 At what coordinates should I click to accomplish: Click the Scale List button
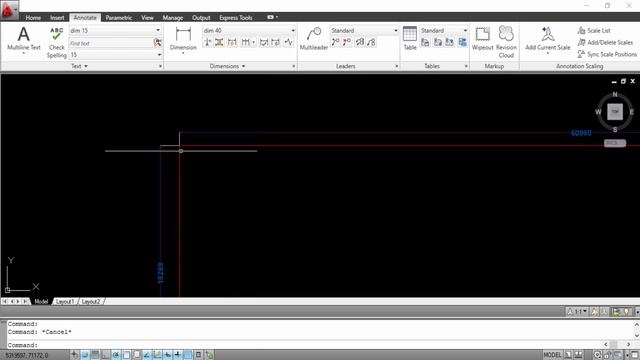[x=594, y=30]
